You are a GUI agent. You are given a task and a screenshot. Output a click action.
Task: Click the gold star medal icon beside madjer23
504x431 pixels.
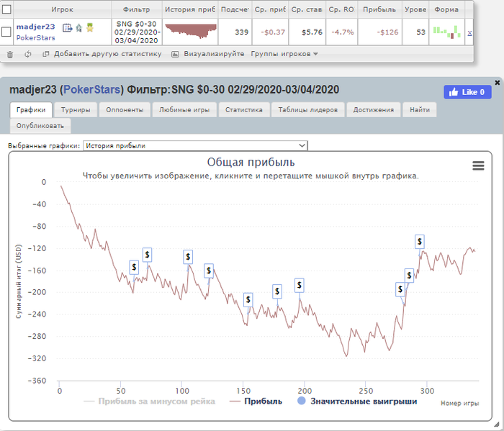[x=90, y=27]
